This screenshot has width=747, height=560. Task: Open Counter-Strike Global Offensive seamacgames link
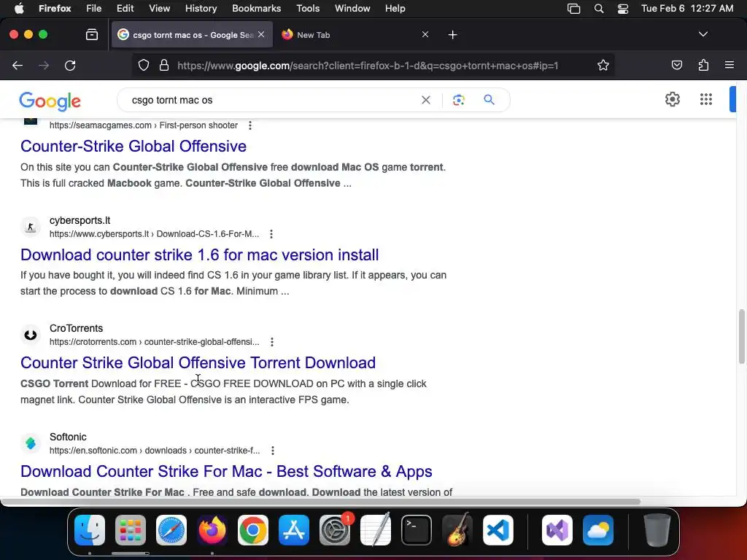tap(133, 146)
